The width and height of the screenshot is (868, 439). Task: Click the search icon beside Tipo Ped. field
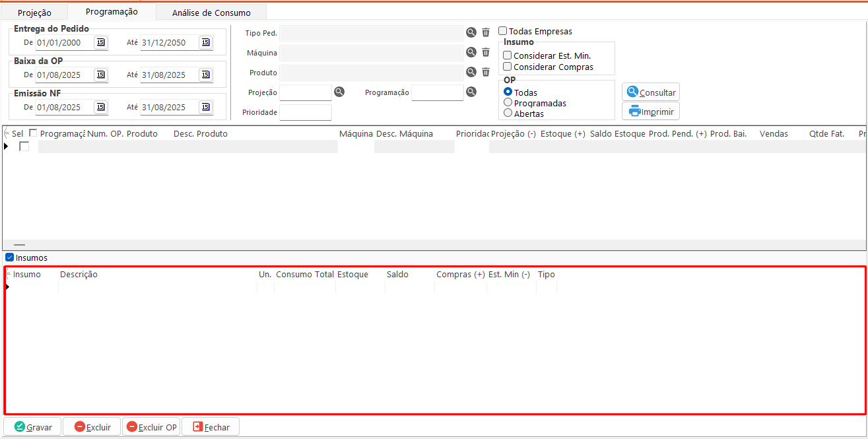[471, 32]
